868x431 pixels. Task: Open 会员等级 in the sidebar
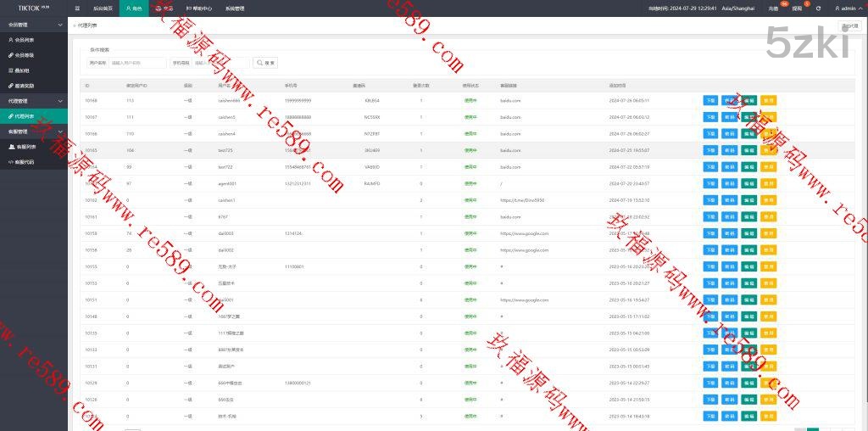24,55
